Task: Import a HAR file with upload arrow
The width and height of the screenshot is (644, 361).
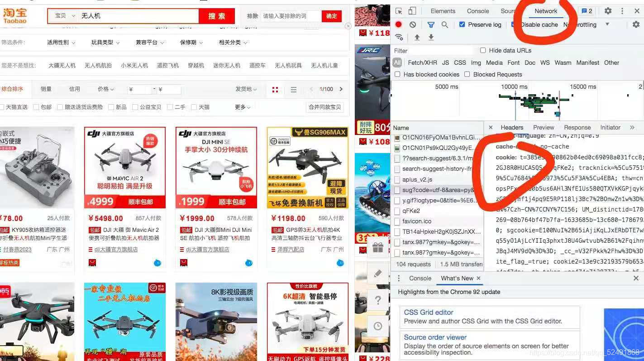Action: (417, 37)
